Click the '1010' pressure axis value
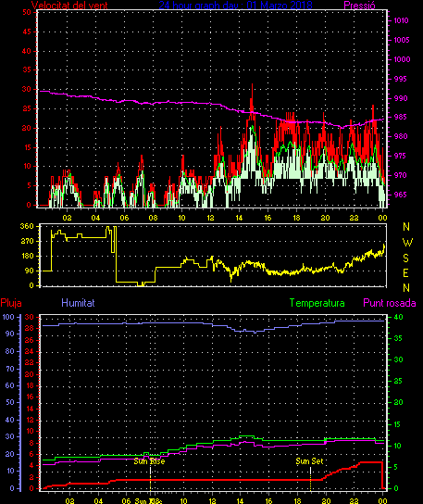Image resolution: width=423 pixels, height=504 pixels. coord(402,20)
